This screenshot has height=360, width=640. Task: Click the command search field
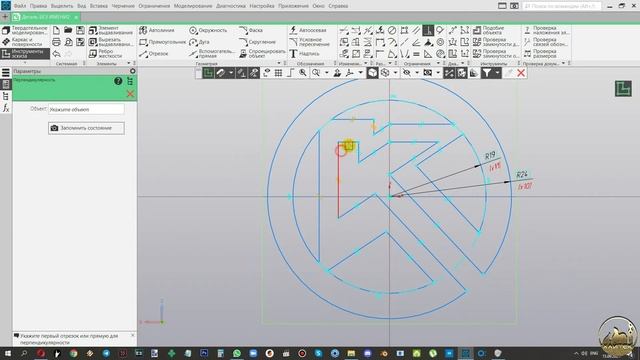562,6
